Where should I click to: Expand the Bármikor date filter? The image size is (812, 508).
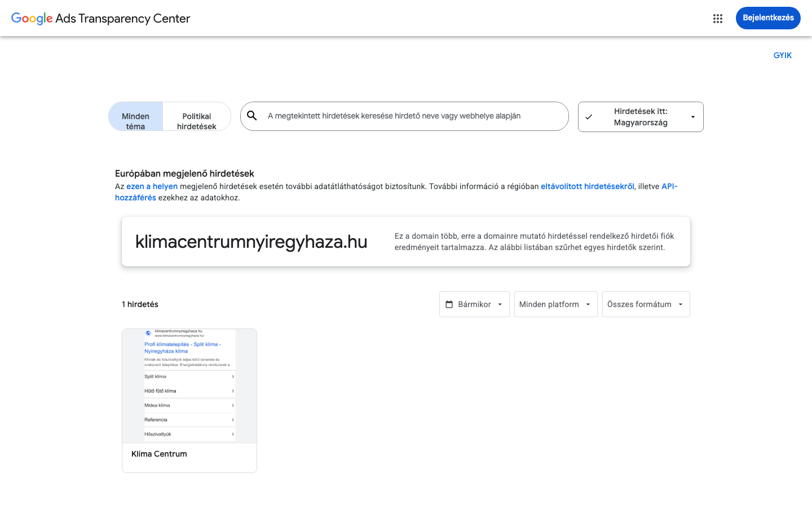click(x=474, y=304)
